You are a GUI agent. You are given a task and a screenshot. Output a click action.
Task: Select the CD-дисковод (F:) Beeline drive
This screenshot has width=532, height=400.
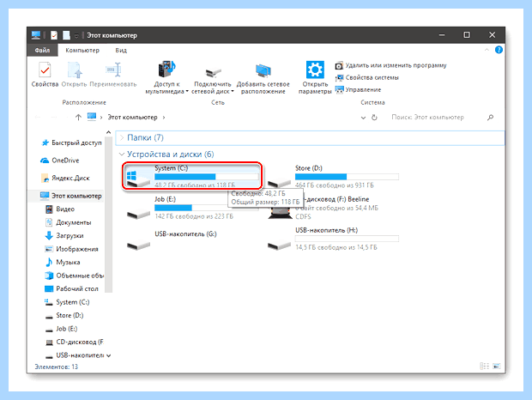coord(323,208)
